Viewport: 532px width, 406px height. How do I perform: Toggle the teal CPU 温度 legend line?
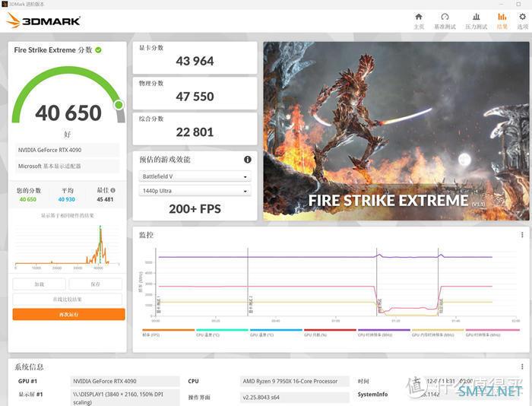[222, 332]
